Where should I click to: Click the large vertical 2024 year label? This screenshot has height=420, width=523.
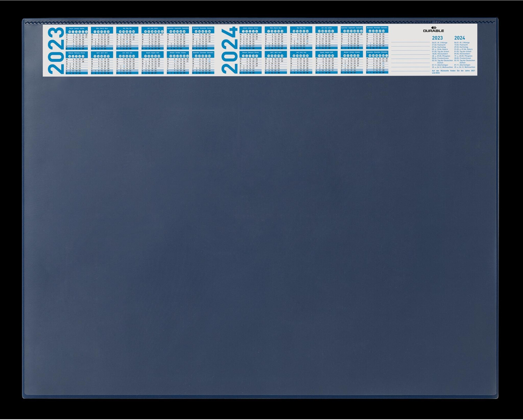(229, 50)
